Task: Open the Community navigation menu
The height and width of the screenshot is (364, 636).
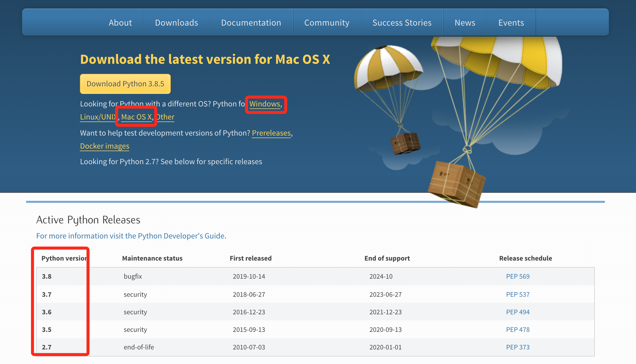Action: (x=327, y=23)
